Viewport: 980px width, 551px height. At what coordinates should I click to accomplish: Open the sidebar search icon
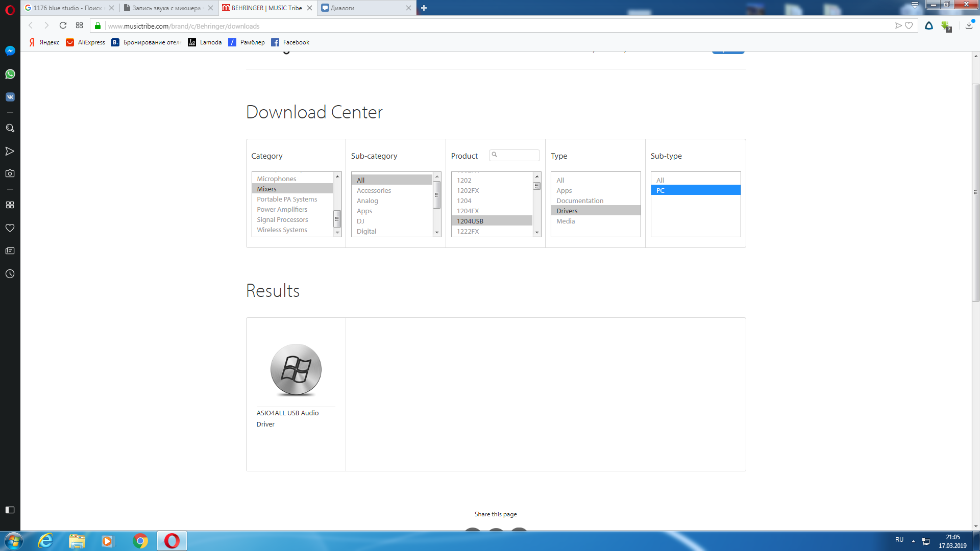[x=10, y=128]
